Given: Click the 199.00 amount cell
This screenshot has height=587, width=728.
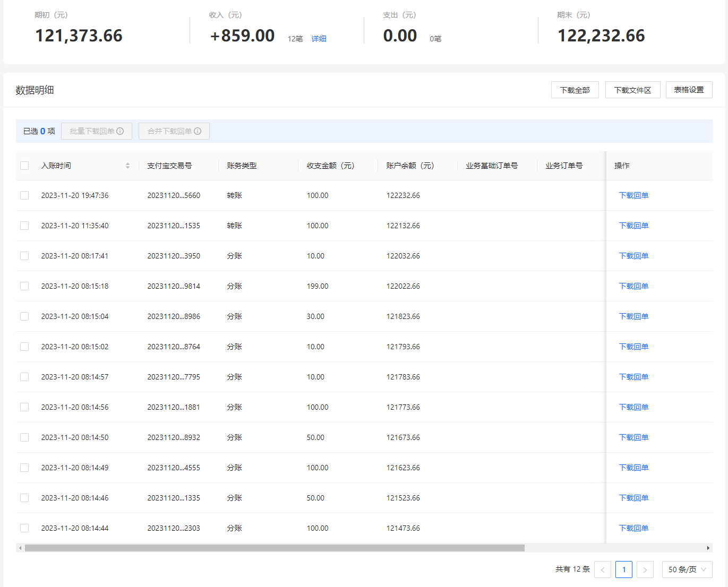Looking at the screenshot, I should tap(318, 286).
